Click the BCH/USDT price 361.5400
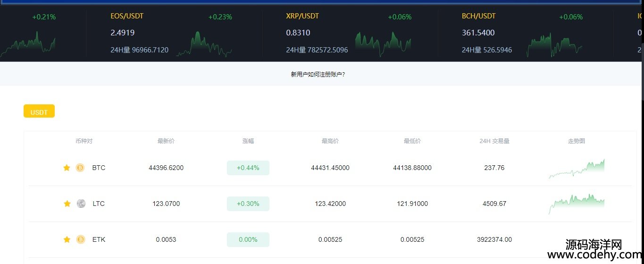This screenshot has height=264, width=644. [478, 33]
